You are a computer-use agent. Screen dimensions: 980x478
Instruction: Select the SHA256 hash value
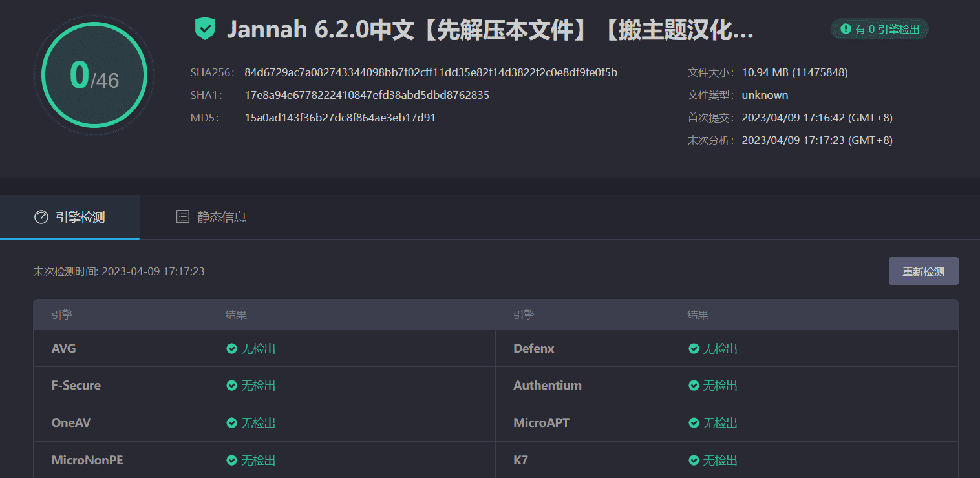[x=431, y=72]
